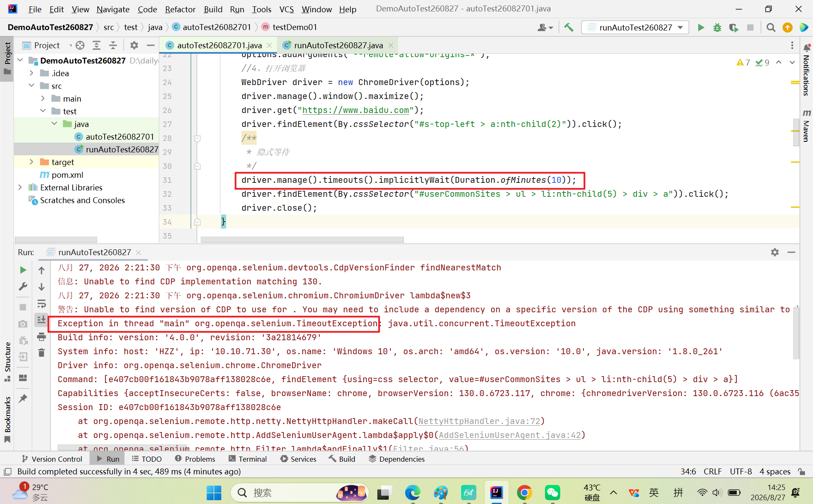Toggle Project tool window sidebar button
The height and width of the screenshot is (504, 813).
pyautogui.click(x=7, y=58)
